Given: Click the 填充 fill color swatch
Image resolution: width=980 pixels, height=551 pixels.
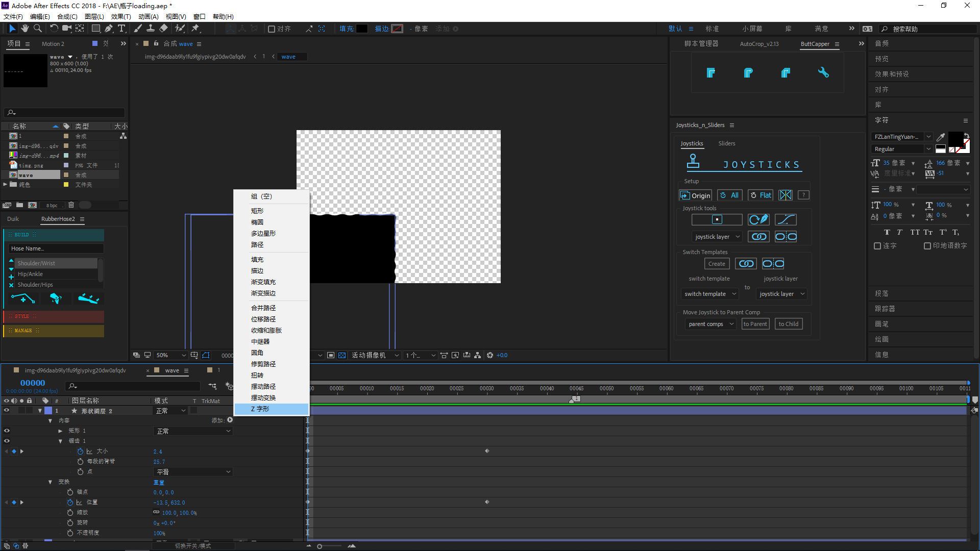Looking at the screenshot, I should [361, 29].
